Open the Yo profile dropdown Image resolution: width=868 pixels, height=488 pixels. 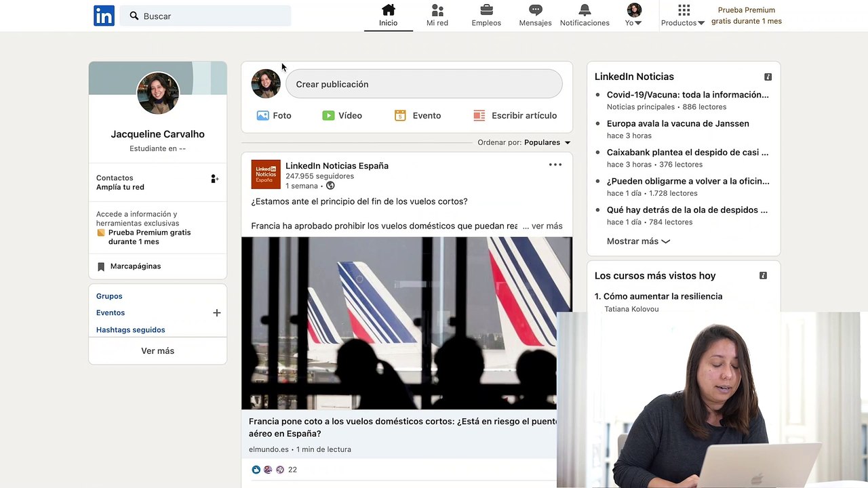(634, 15)
